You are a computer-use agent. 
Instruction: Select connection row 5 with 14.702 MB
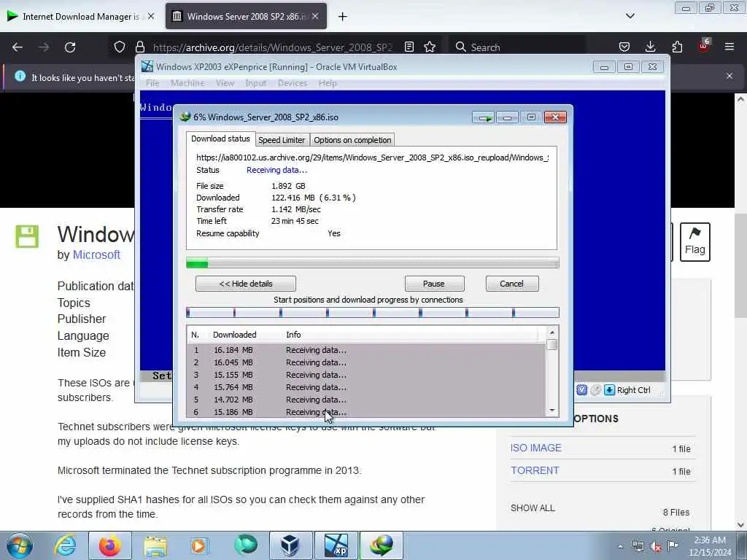click(366, 400)
